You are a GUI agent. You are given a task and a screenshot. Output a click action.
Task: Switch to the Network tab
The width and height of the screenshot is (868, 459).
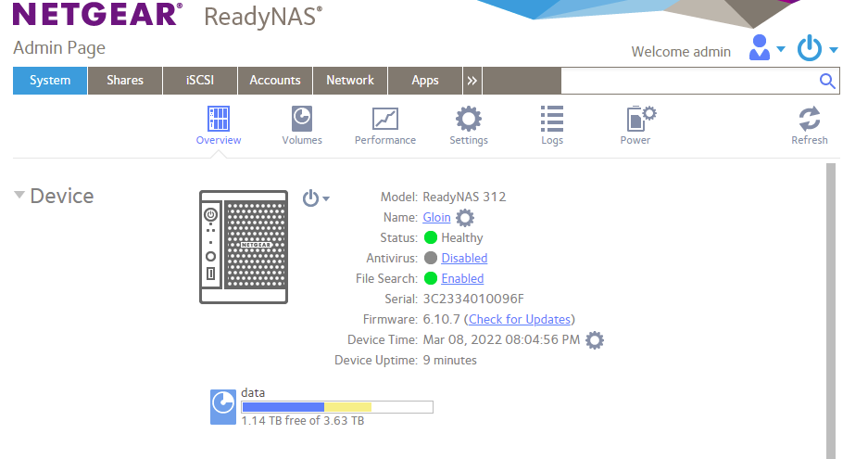pos(350,81)
